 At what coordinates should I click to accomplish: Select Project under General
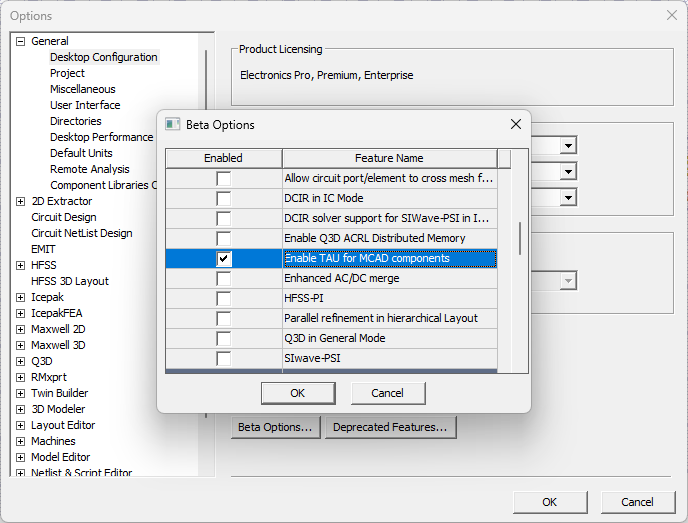point(67,73)
